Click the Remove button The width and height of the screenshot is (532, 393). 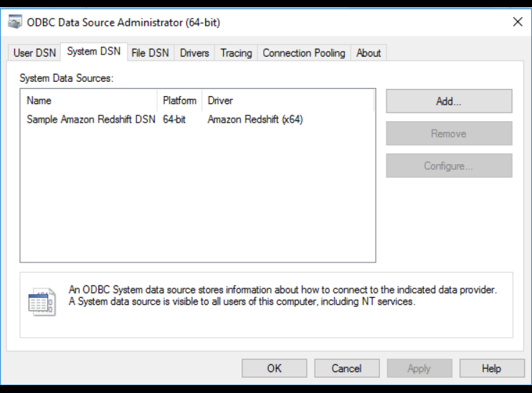[449, 133]
